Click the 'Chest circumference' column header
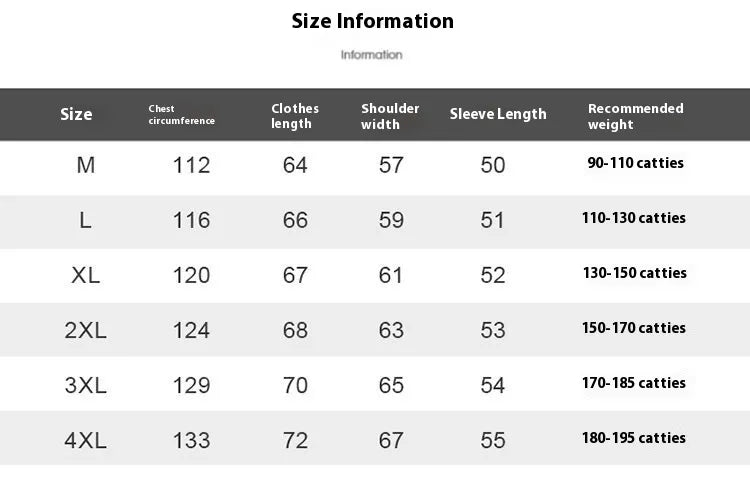Image resolution: width=750 pixels, height=489 pixels. click(181, 115)
